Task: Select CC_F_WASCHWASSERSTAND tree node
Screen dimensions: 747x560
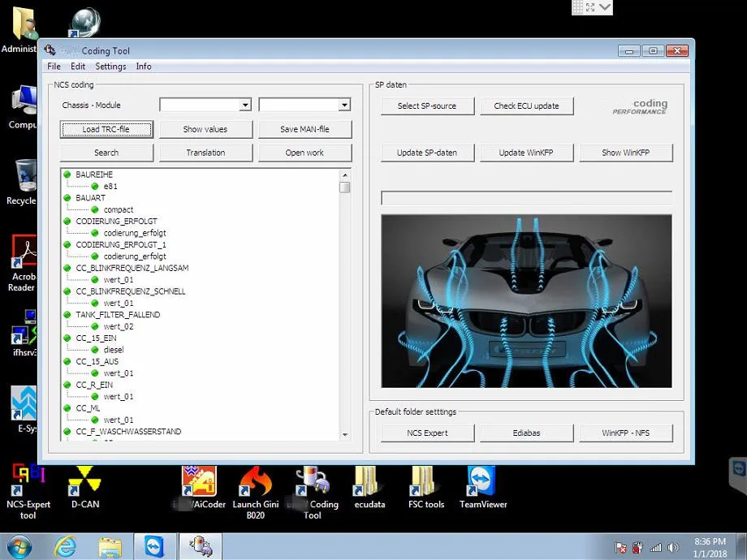Action: tap(128, 432)
